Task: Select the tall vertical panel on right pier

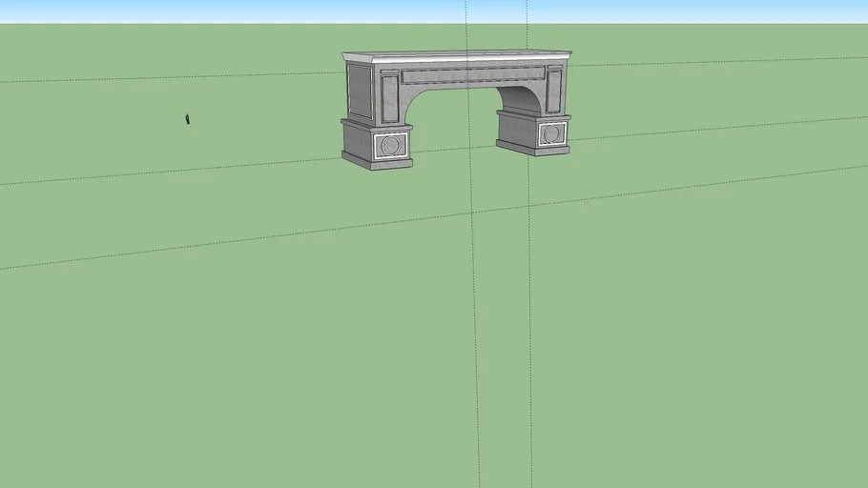Action: (x=554, y=93)
